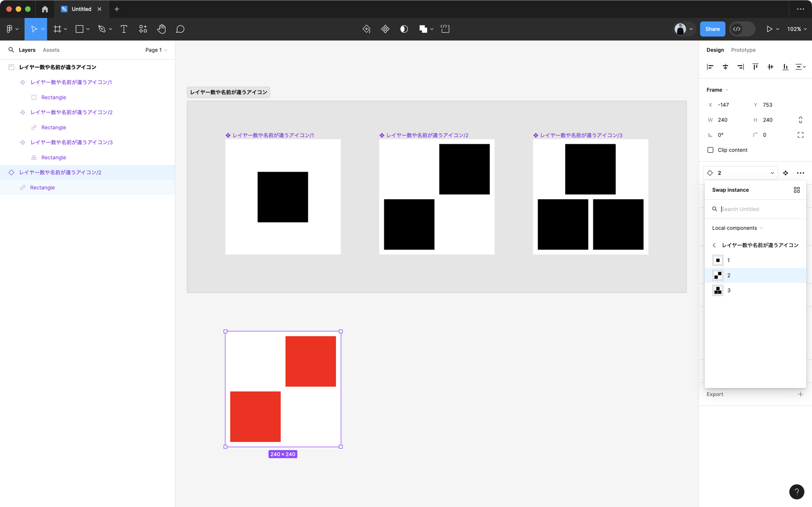This screenshot has height=507, width=812.
Task: Select the Comment tool
Action: tap(180, 29)
